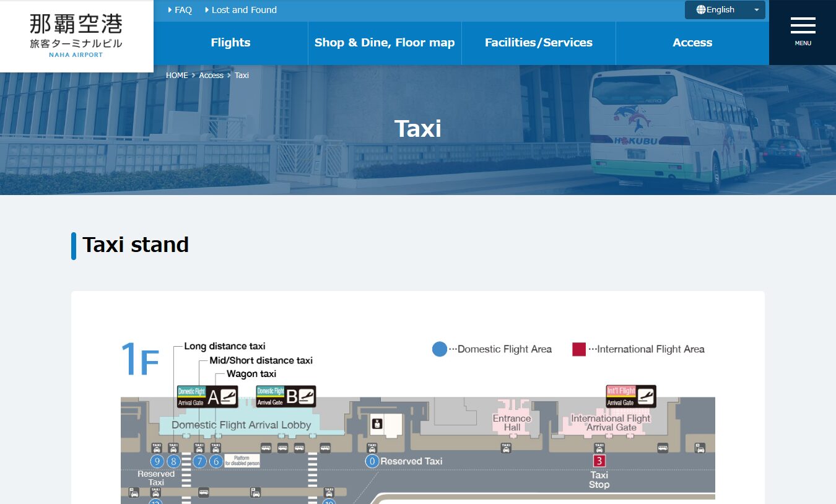Select taxi stand number 6 marker
This screenshot has height=504, width=836.
[216, 461]
